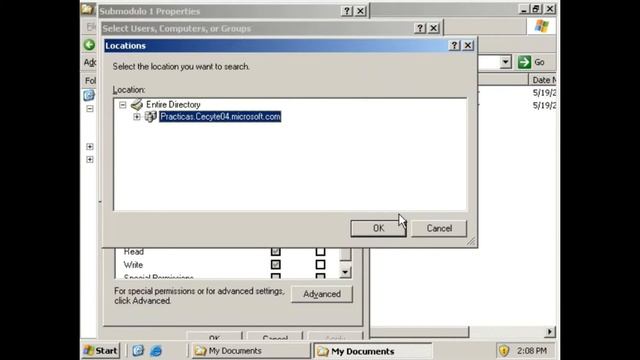
Task: Toggle the Deny checkbox for Read
Action: pyautogui.click(x=320, y=251)
